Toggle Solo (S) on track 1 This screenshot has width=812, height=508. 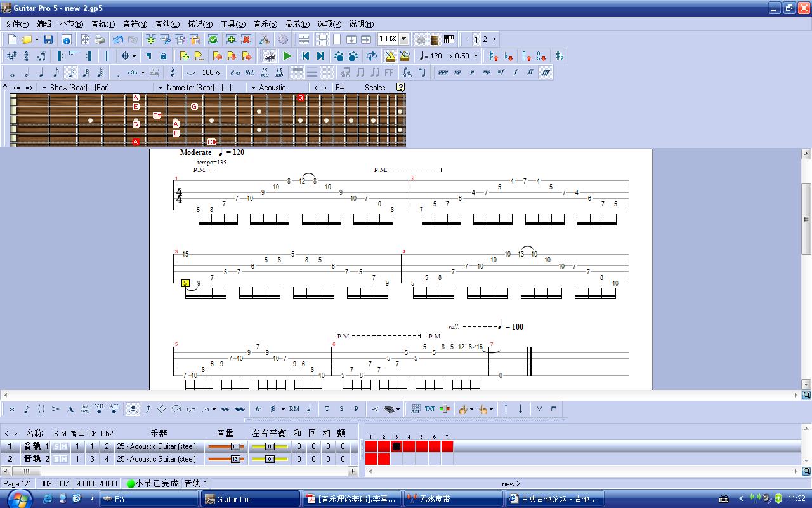coord(56,446)
